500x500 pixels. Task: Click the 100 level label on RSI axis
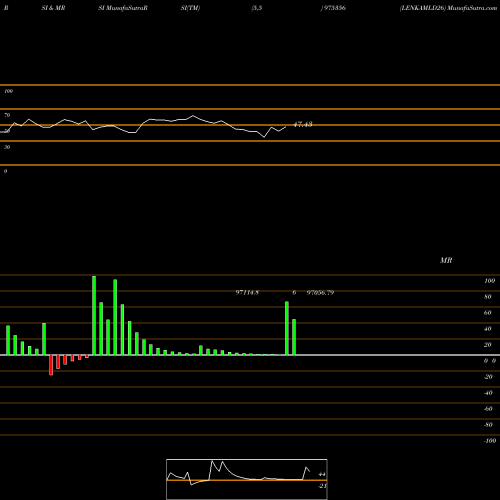(x=8, y=91)
